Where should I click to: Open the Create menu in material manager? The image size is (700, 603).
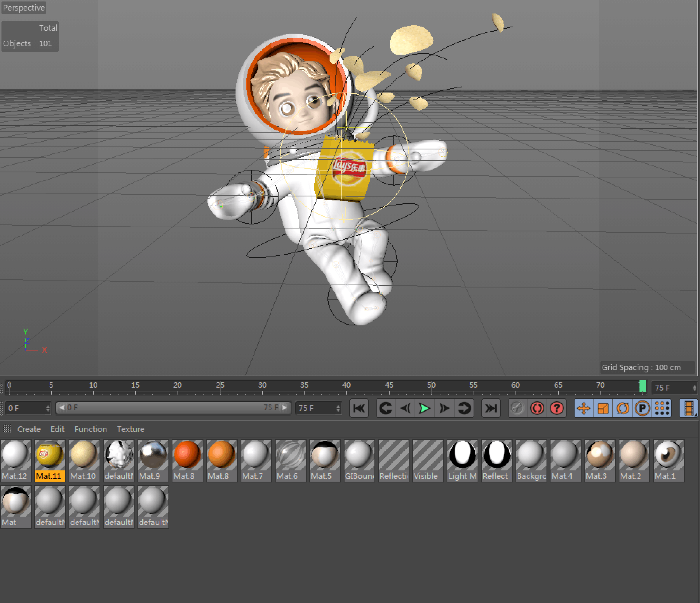click(x=29, y=429)
